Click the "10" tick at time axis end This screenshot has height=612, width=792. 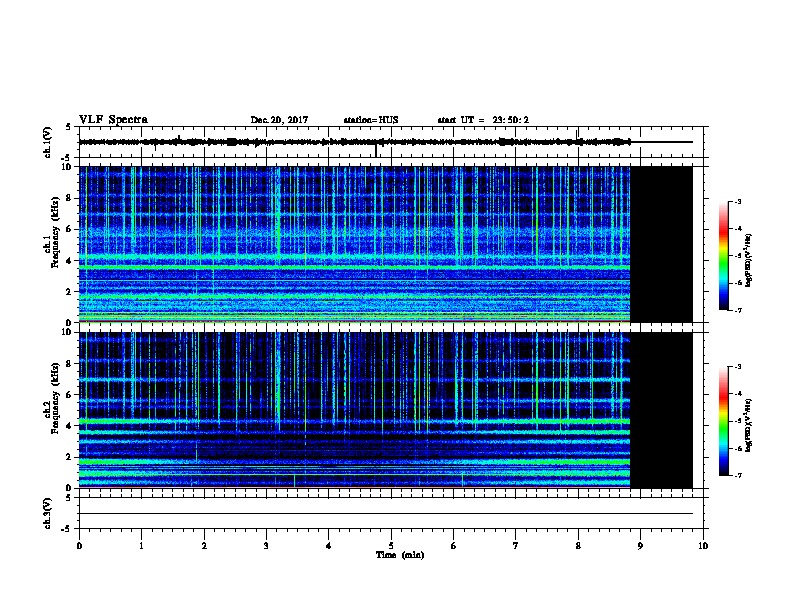(703, 546)
